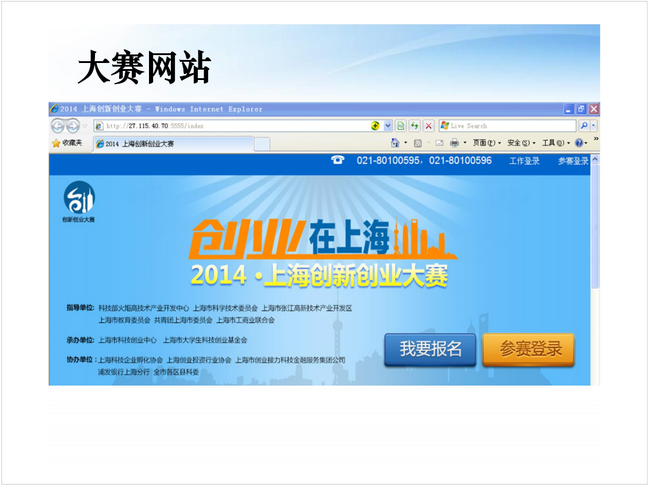Screen dimensions: 648x486
Task: Open the recent pages dropdown arrow
Action: 85,126
